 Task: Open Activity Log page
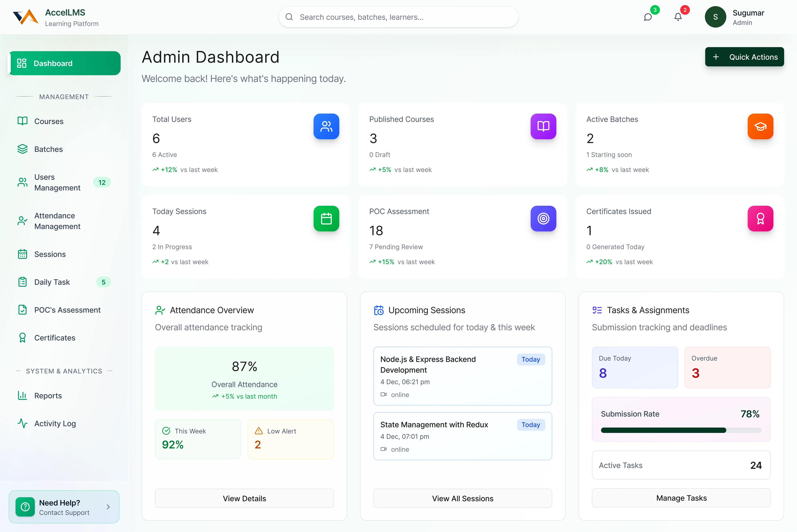pyautogui.click(x=55, y=423)
